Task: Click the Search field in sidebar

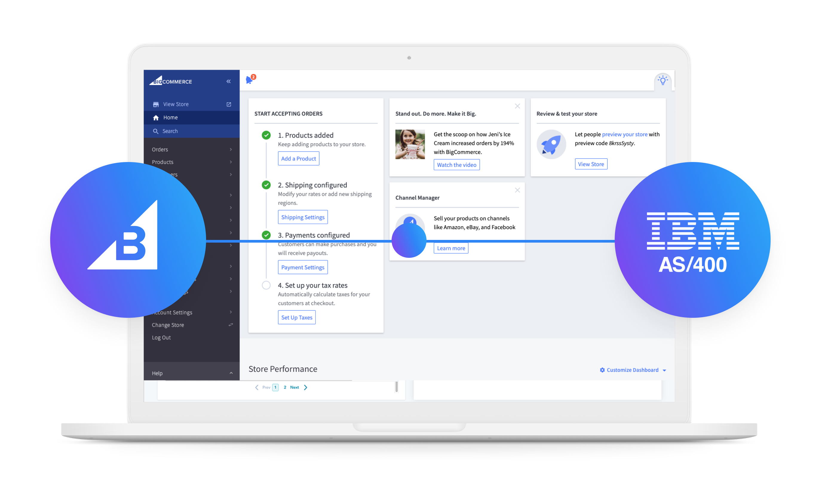Action: (191, 131)
